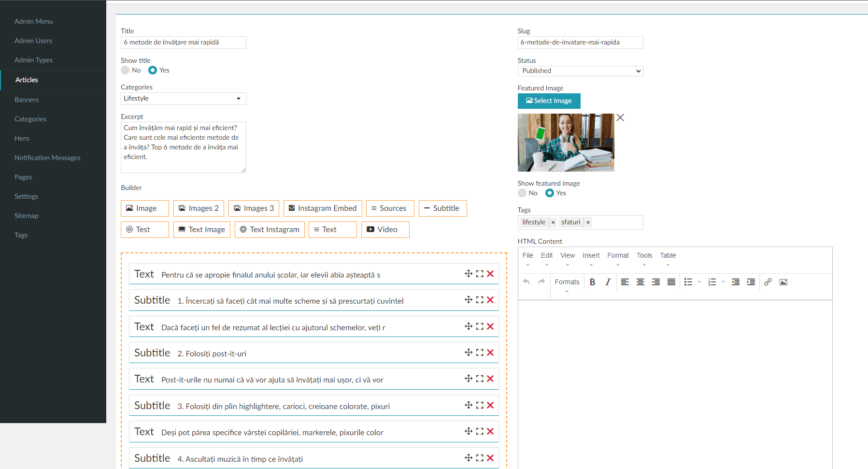Viewport: 868px width, 469px height.
Task: Select 'Yes' for Show title
Action: [x=153, y=70]
